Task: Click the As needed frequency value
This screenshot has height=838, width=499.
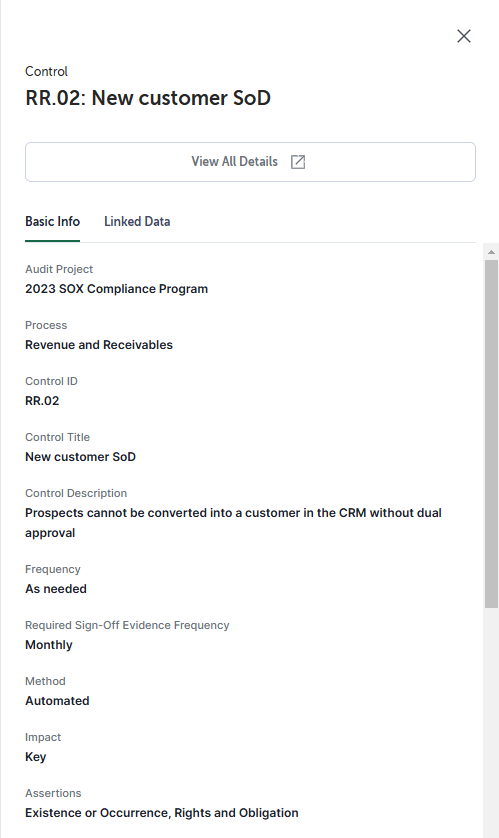Action: click(x=56, y=589)
